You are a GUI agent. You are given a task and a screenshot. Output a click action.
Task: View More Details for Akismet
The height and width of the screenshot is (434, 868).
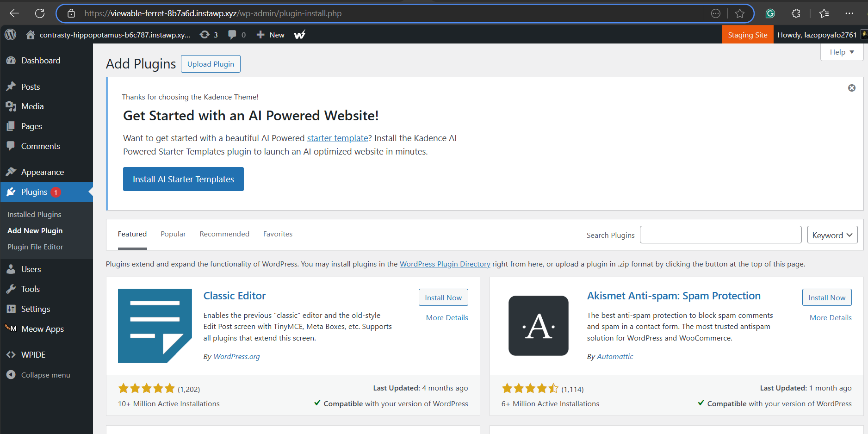(831, 317)
